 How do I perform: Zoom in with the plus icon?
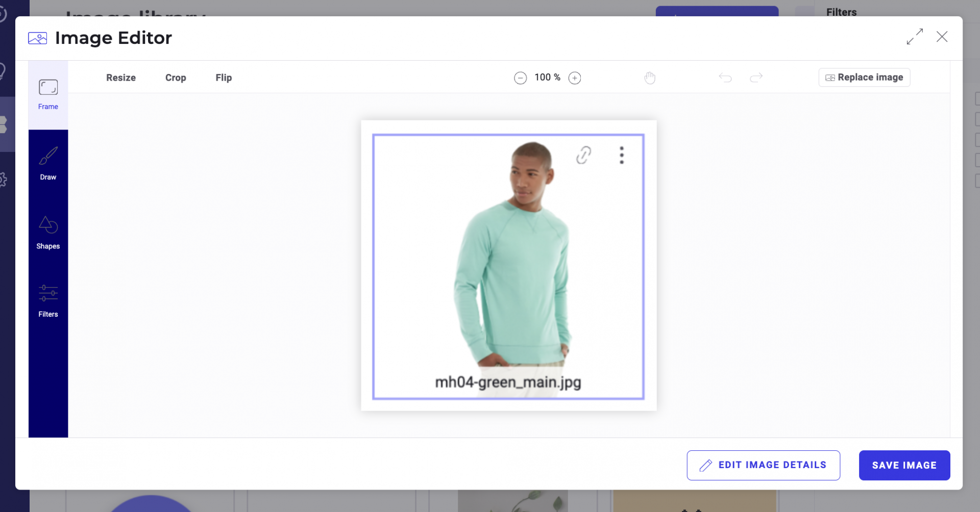(x=575, y=78)
